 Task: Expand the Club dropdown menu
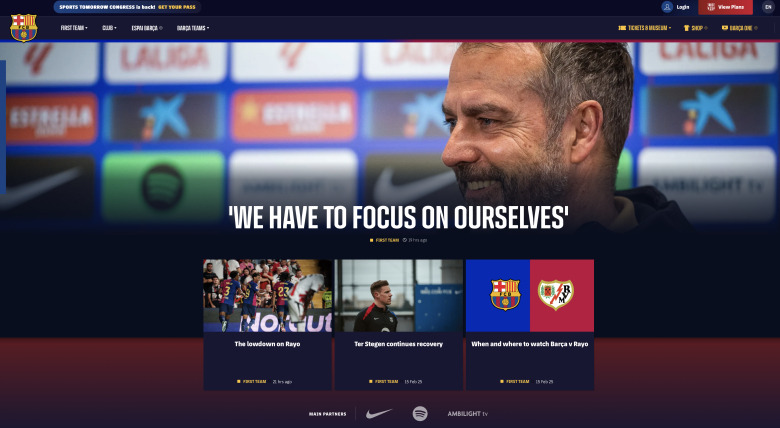(x=109, y=28)
